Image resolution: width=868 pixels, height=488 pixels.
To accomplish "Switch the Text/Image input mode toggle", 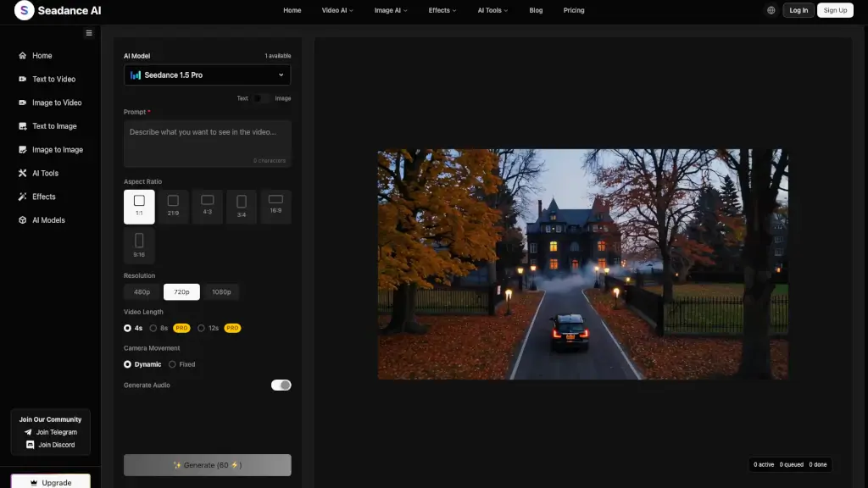I will 262,98.
